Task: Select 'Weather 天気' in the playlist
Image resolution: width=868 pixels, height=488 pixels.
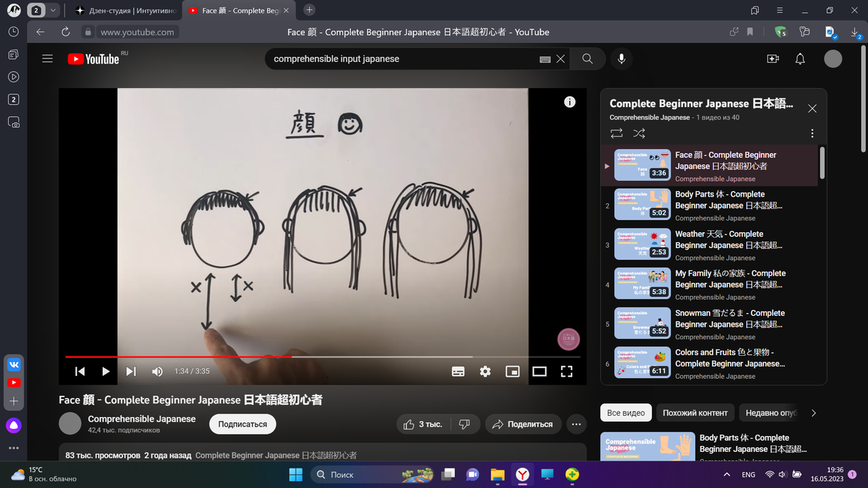Action: click(710, 244)
